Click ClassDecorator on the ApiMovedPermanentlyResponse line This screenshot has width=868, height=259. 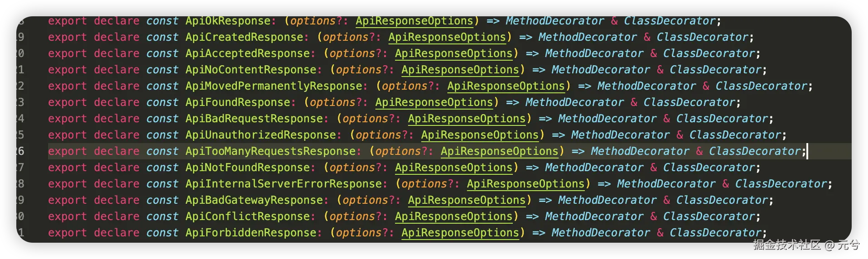click(762, 86)
